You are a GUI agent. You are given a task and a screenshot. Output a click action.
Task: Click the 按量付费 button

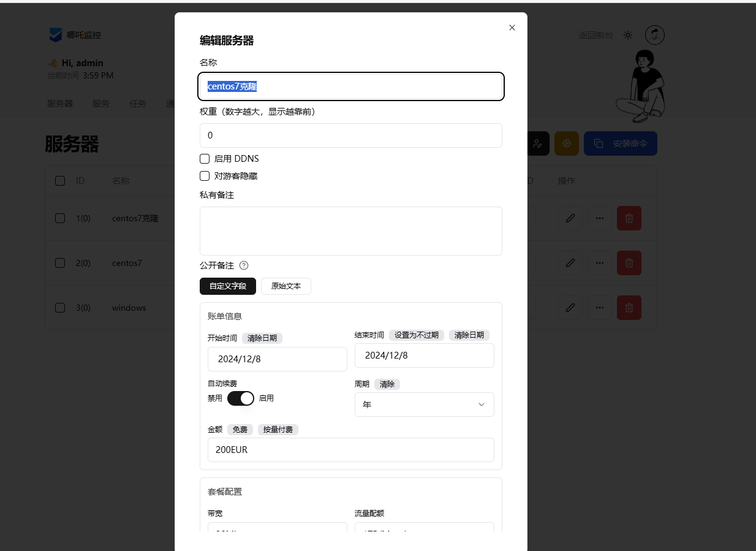[x=278, y=430]
